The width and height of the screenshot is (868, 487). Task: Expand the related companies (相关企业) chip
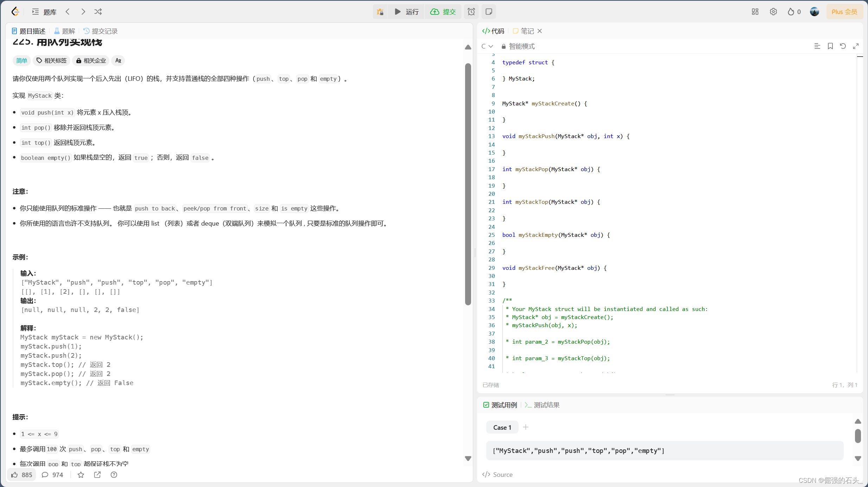(91, 60)
